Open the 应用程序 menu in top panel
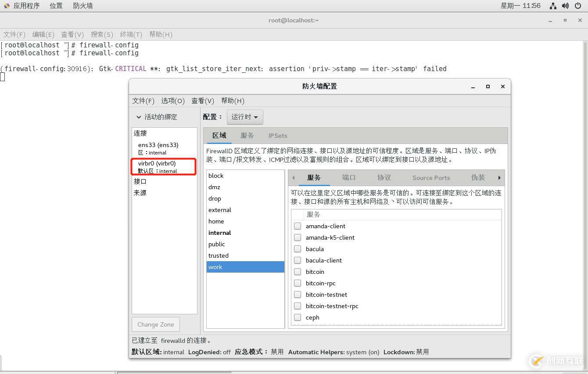The image size is (588, 374). coord(26,6)
